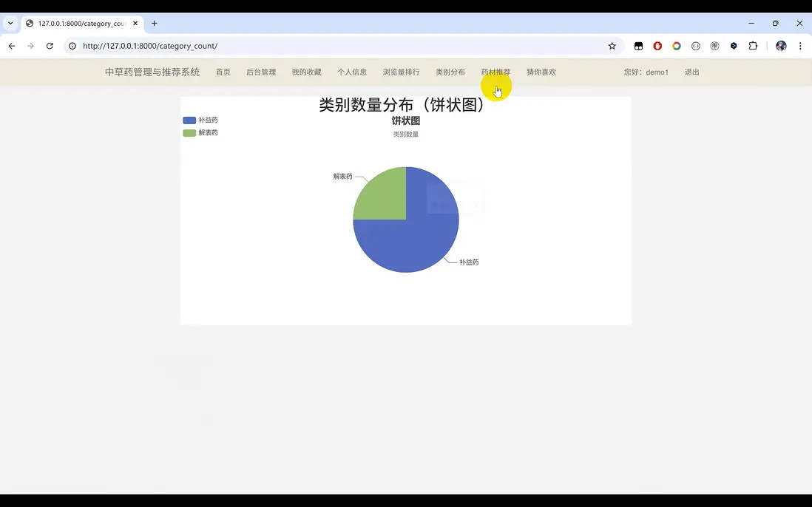Go back with the browser back arrow
The width and height of the screenshot is (812, 507).
coord(11,46)
